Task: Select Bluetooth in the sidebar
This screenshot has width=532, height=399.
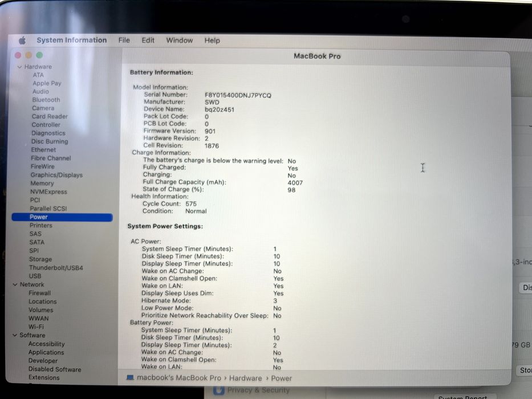Action: pyautogui.click(x=46, y=100)
